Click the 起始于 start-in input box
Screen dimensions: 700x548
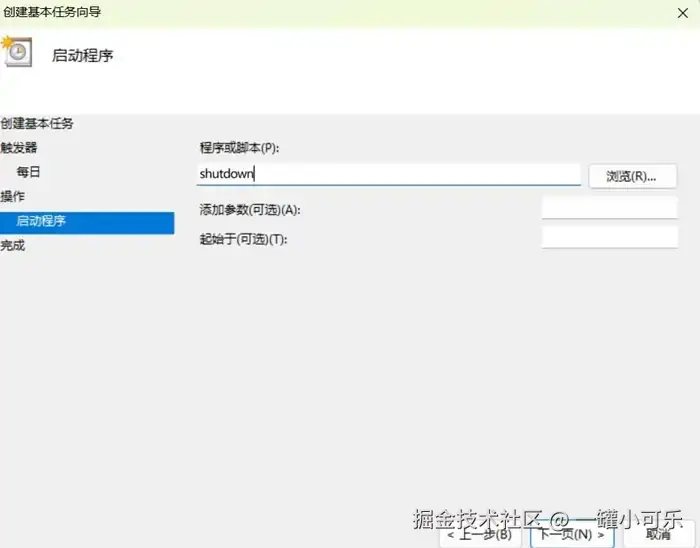609,237
